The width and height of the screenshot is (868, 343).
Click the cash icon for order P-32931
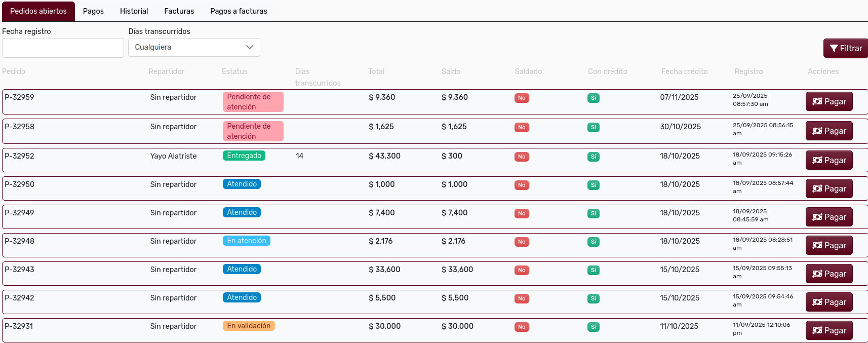[817, 330]
